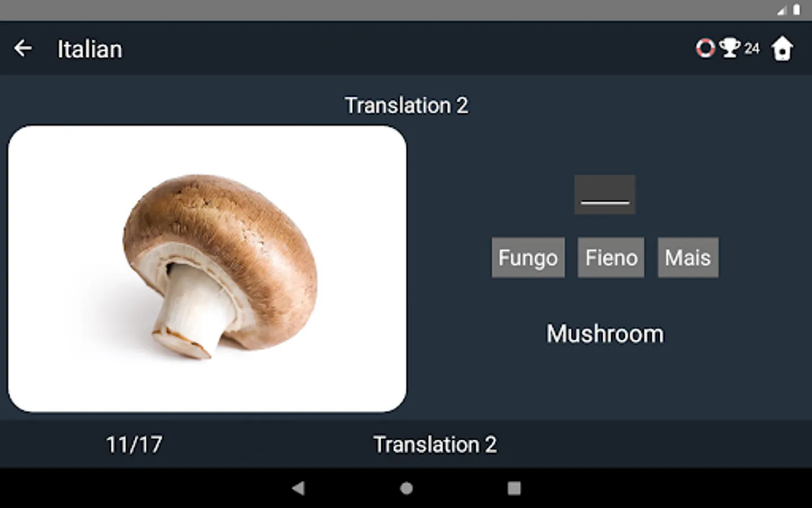812x508 pixels.
Task: Tap the Android home circle button
Action: point(406,488)
